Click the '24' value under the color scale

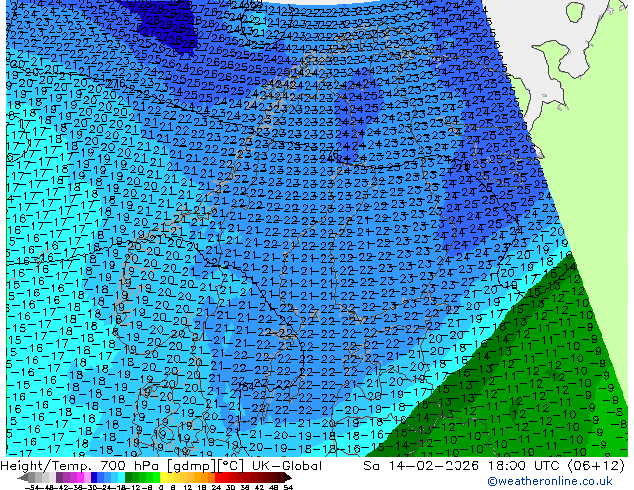[x=216, y=487]
